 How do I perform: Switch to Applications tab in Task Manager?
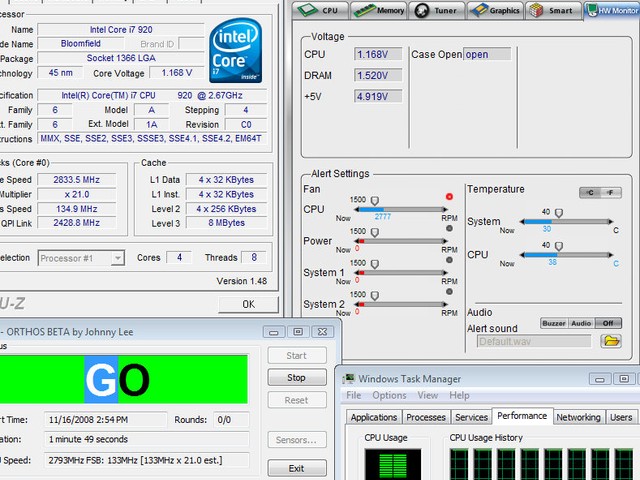[374, 417]
